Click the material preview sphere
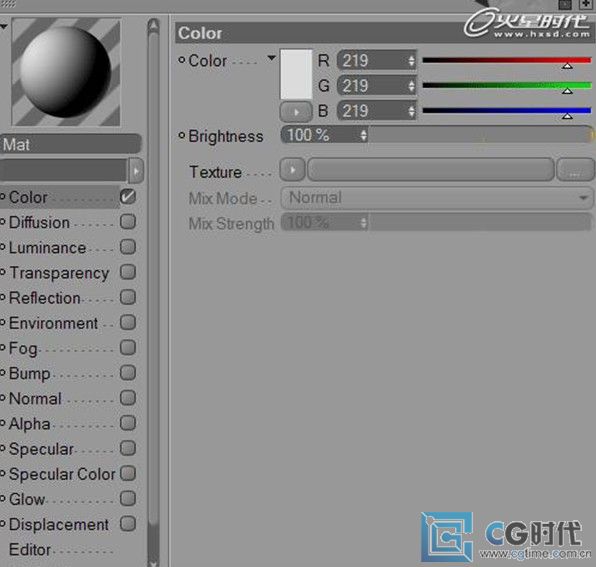 coord(65,71)
